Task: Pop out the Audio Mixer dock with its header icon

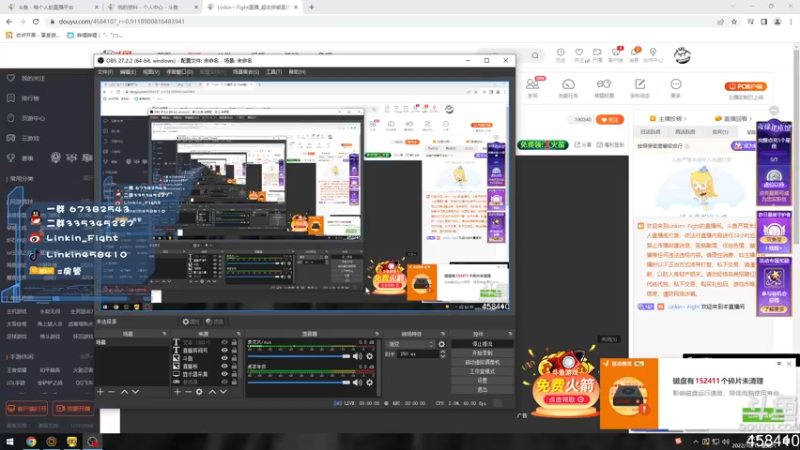Action: click(377, 334)
